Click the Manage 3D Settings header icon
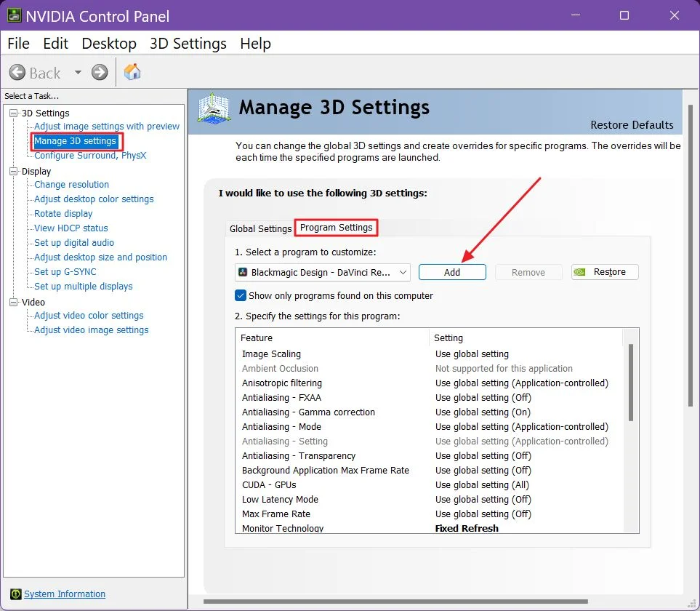 pos(214,108)
